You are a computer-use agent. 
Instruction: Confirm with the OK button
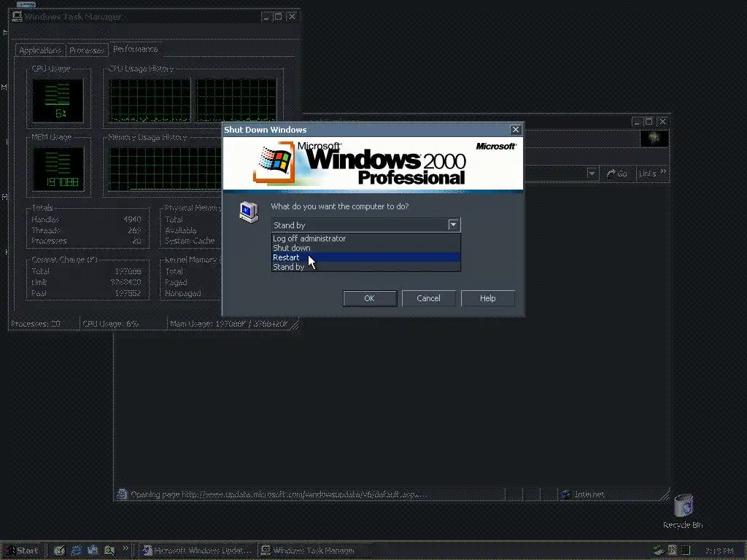pyautogui.click(x=370, y=298)
